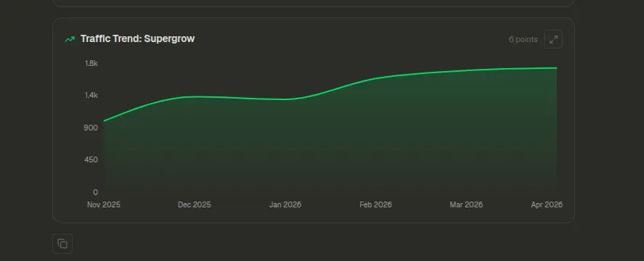Click the '1.4k' y-axis value
Screen dimensions: 644x261
coord(91,95)
